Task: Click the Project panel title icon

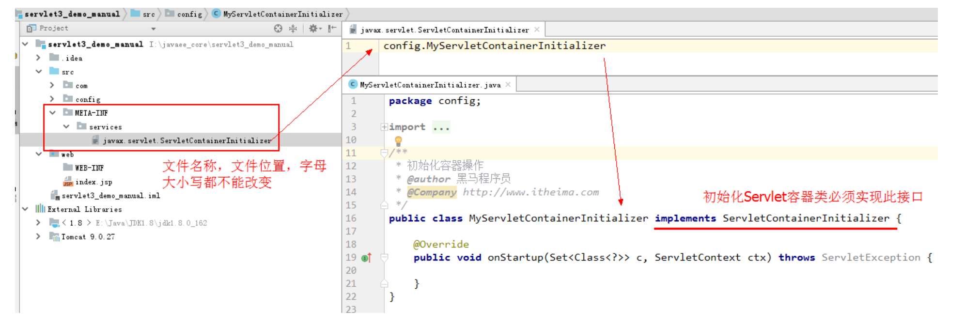Action: (x=31, y=29)
